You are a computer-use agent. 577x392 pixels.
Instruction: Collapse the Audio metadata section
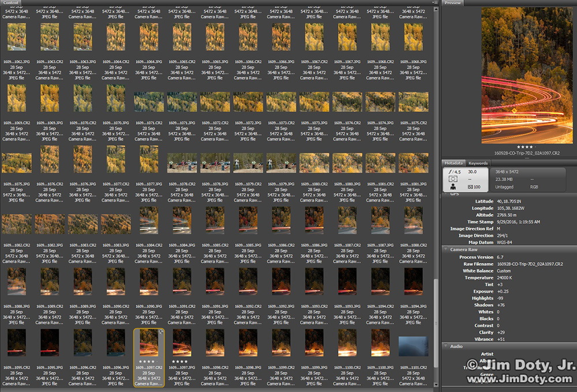(x=445, y=346)
